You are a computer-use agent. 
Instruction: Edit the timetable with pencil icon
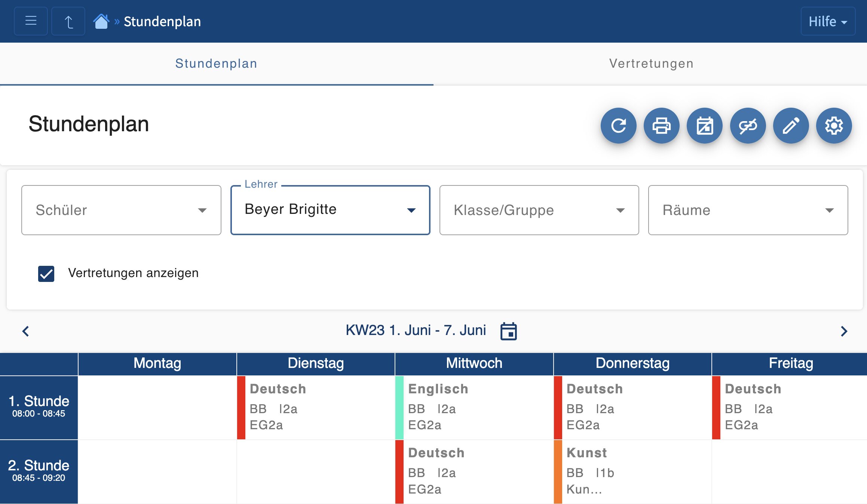[x=791, y=126]
